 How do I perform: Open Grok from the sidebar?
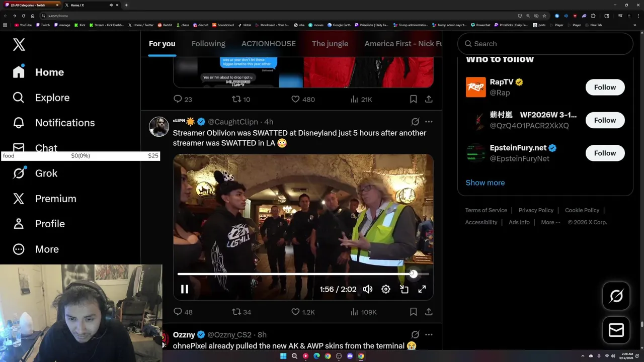pos(35,173)
